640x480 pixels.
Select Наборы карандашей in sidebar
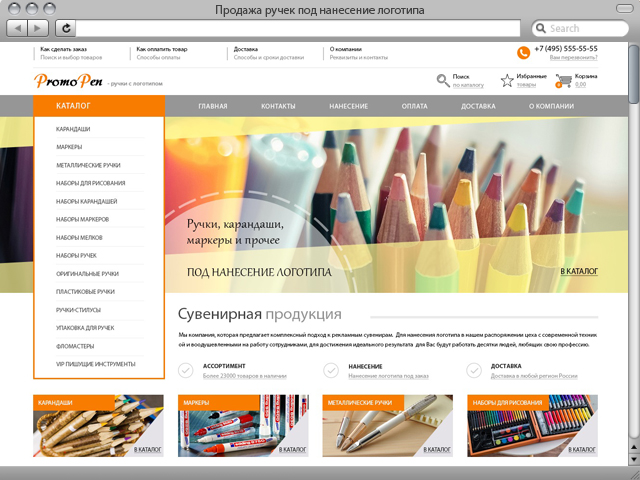pyautogui.click(x=87, y=201)
